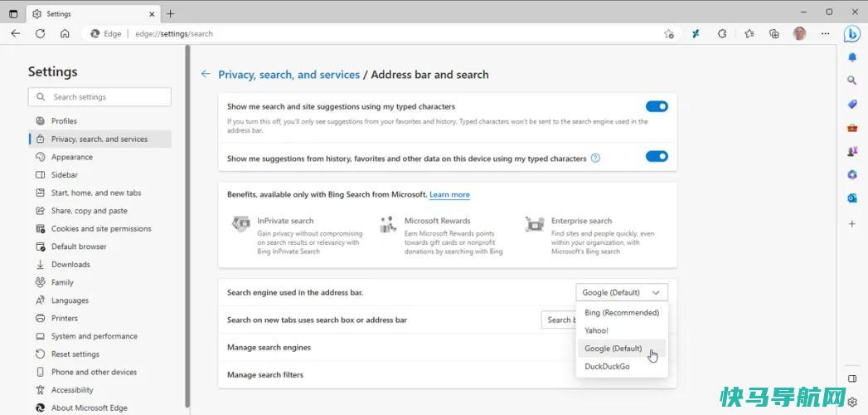Open Default browser settings section
This screenshot has height=415, width=868.
click(99, 247)
